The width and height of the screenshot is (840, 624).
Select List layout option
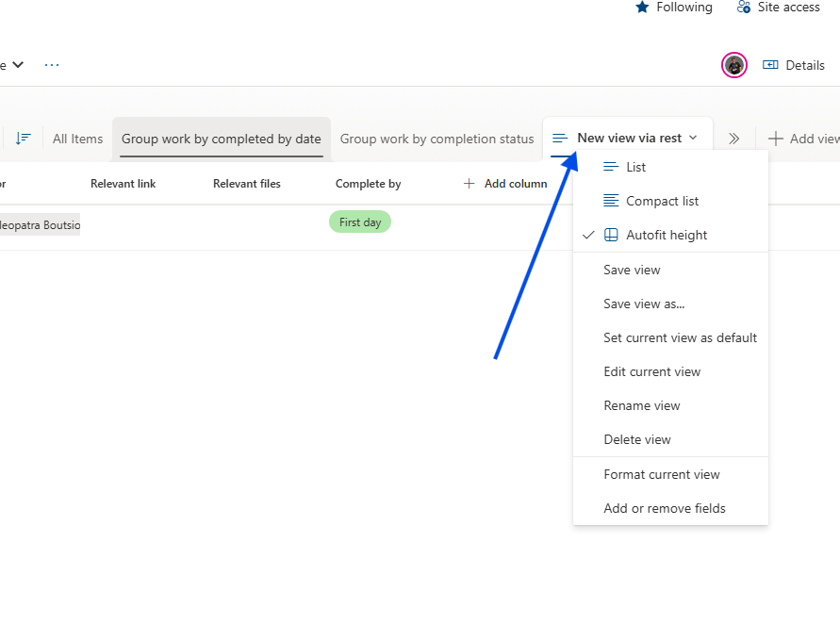[636, 167]
